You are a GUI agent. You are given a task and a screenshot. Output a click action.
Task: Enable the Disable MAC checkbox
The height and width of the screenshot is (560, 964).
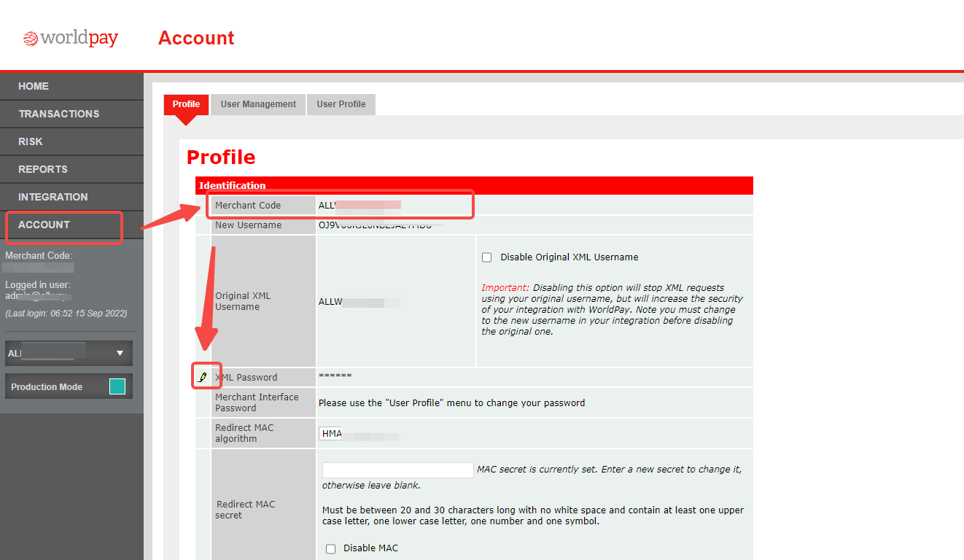tap(331, 548)
